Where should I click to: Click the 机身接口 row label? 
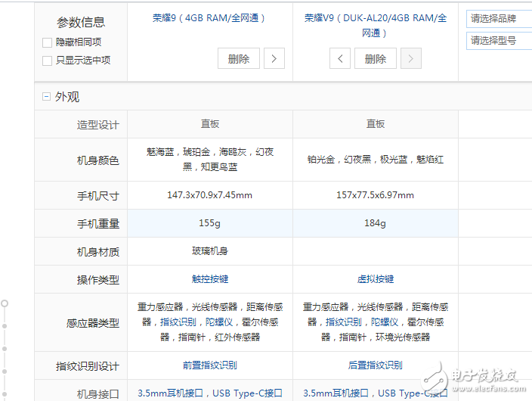coord(98,394)
